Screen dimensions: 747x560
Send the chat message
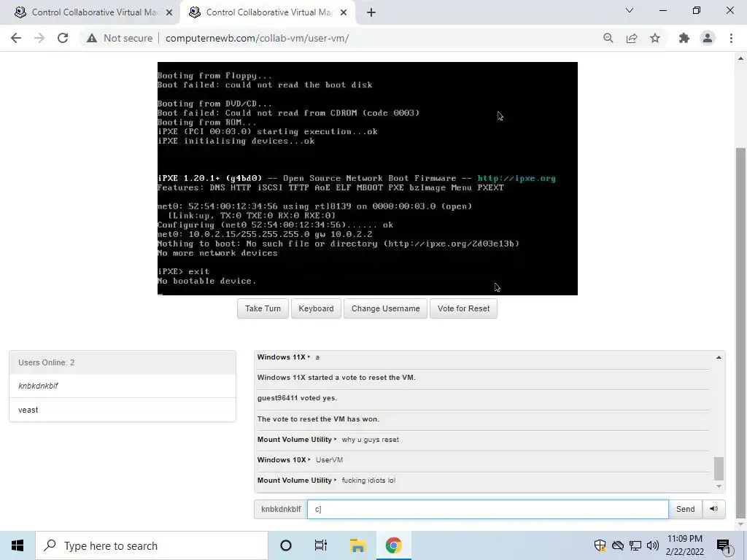coord(685,509)
